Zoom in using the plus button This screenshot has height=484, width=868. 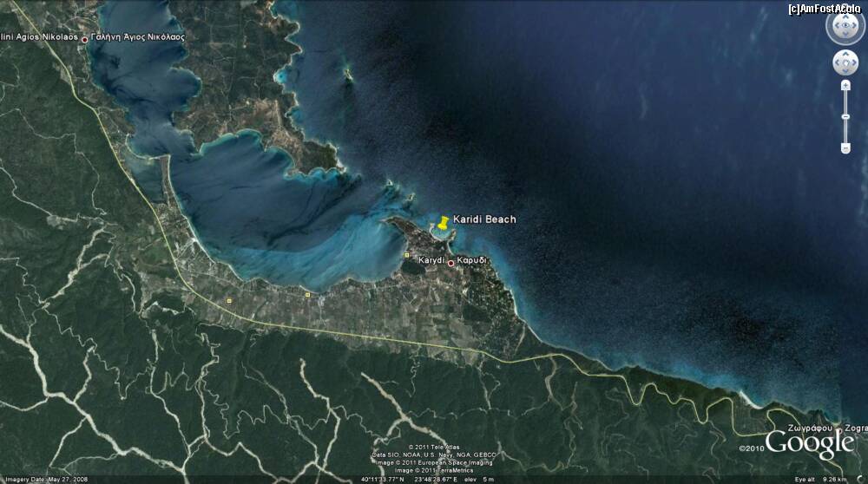pyautogui.click(x=845, y=86)
